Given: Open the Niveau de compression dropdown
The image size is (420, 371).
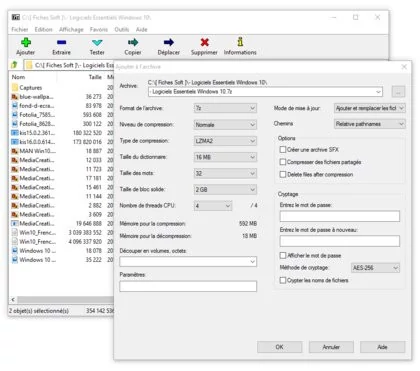Looking at the screenshot, I should (x=225, y=124).
